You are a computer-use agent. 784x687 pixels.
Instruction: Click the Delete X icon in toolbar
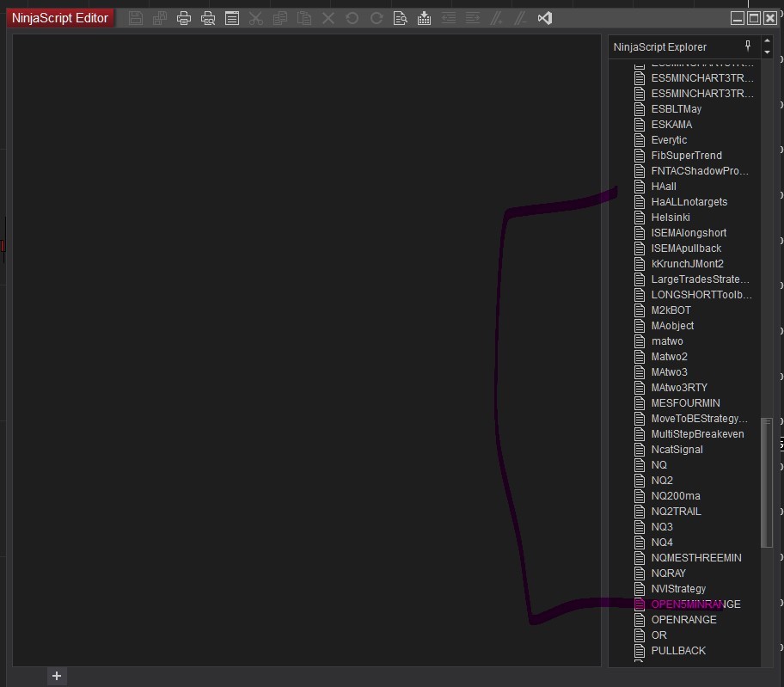point(328,19)
